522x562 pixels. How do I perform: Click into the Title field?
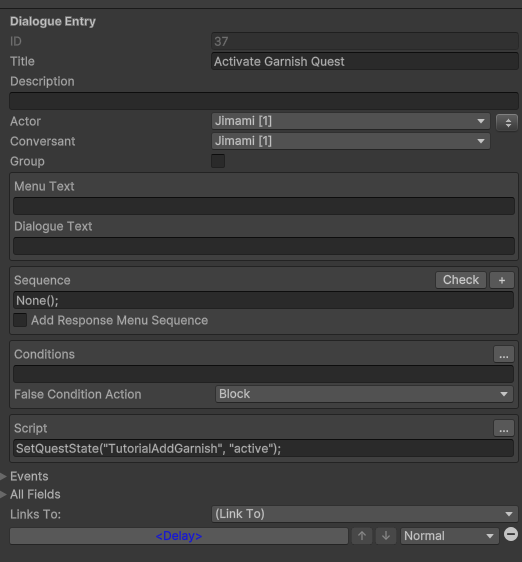coord(365,61)
